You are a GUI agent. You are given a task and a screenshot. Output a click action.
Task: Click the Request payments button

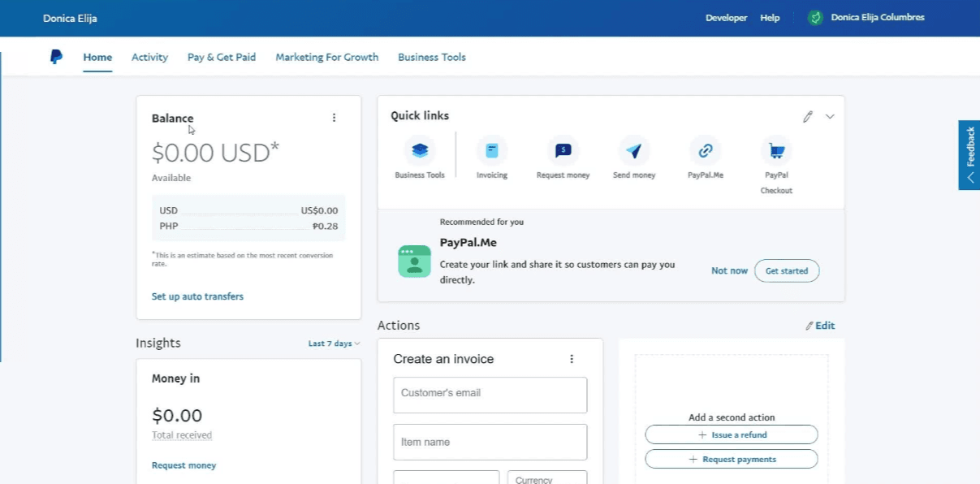(x=732, y=459)
